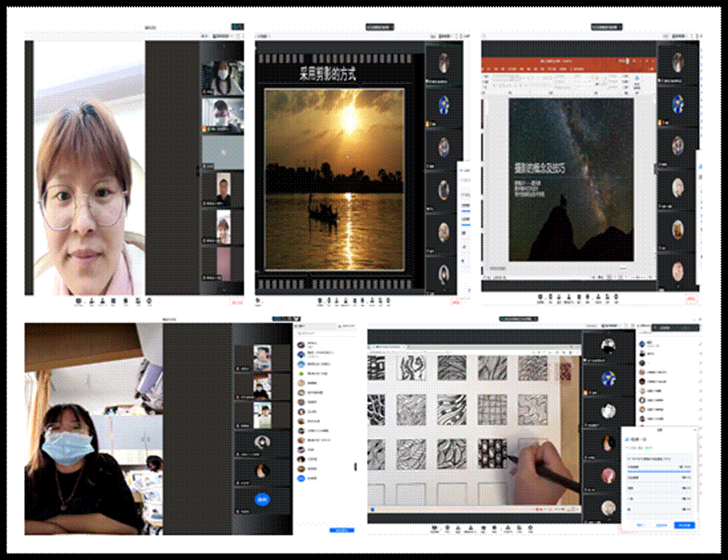
Task: Click share screen icon in woman-with-glasses window toolbar
Action: click(102, 302)
